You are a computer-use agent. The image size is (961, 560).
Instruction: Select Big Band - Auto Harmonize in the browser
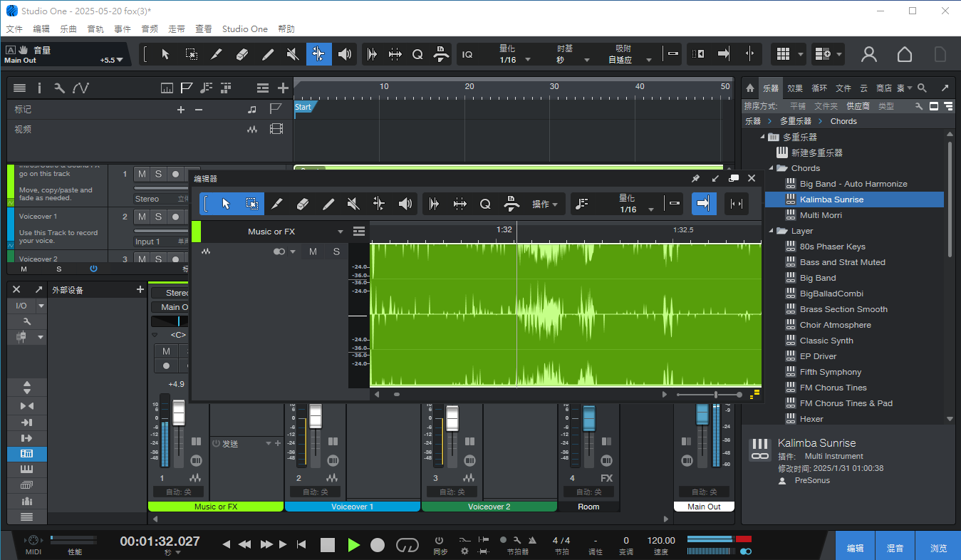[853, 184]
